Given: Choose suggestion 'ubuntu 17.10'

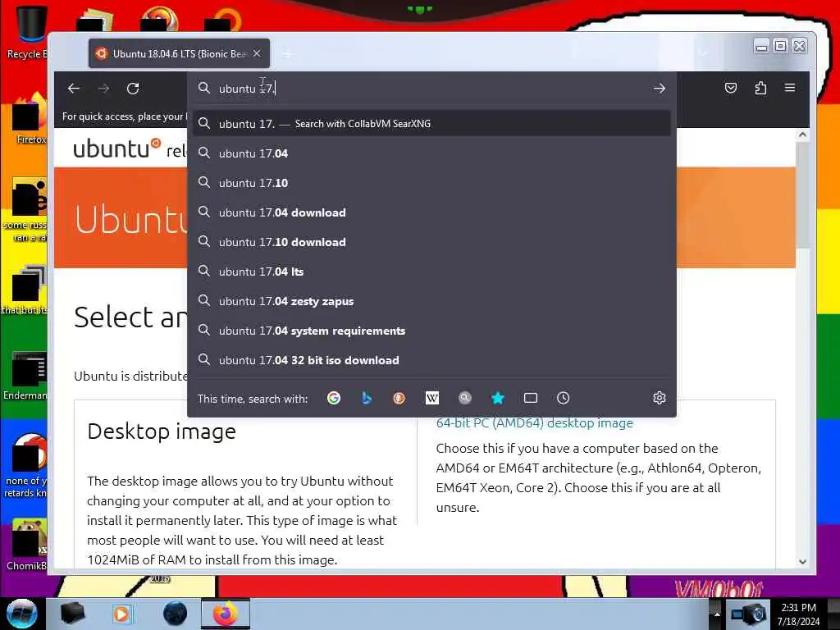Looking at the screenshot, I should pyautogui.click(x=431, y=183).
